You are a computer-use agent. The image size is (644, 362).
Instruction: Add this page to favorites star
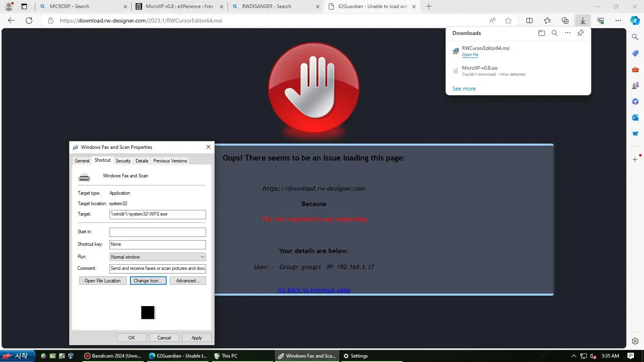click(508, 21)
